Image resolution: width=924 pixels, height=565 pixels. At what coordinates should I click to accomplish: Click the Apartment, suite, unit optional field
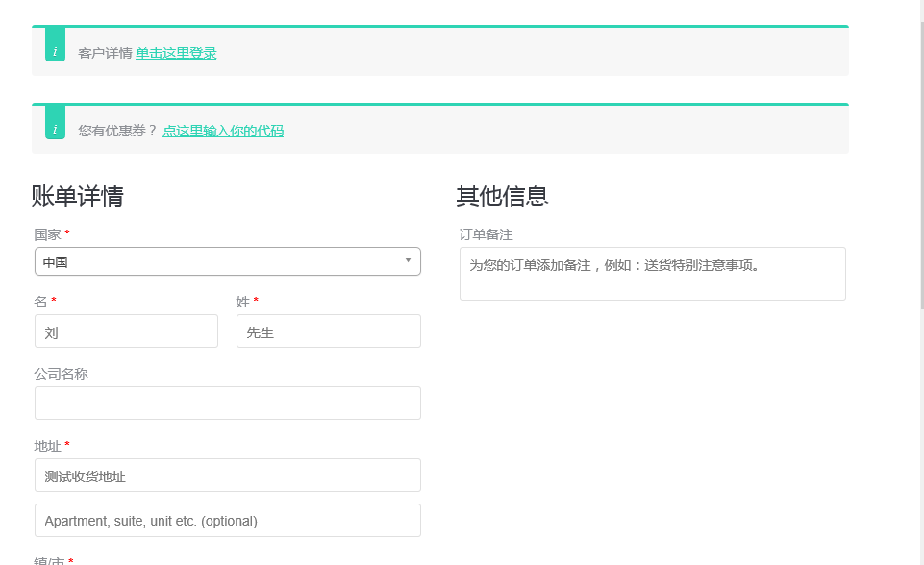coord(227,521)
